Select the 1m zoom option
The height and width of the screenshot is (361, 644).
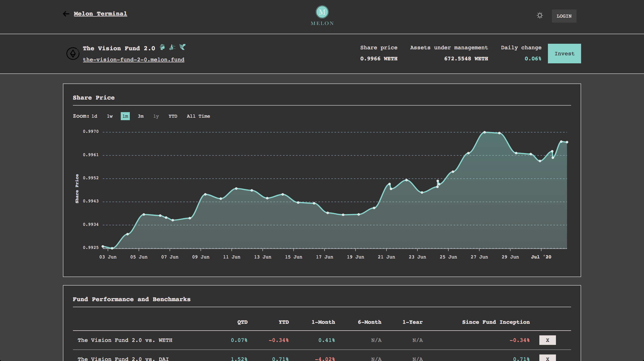point(125,116)
